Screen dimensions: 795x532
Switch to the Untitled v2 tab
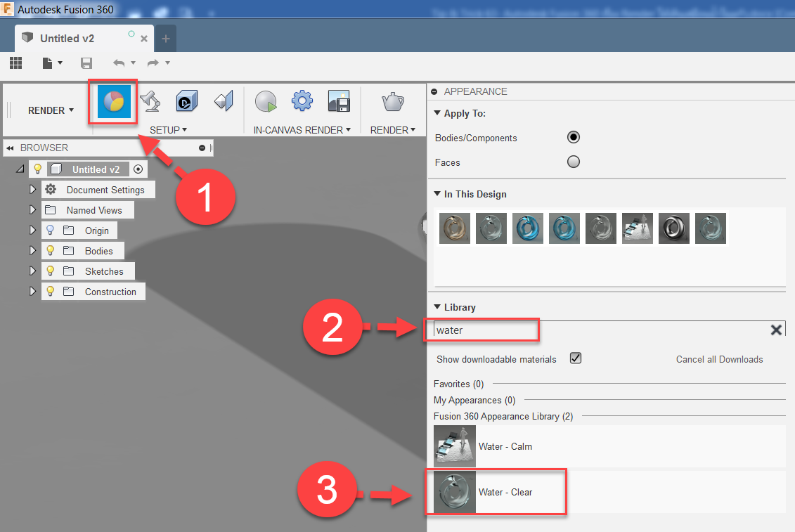[67, 38]
